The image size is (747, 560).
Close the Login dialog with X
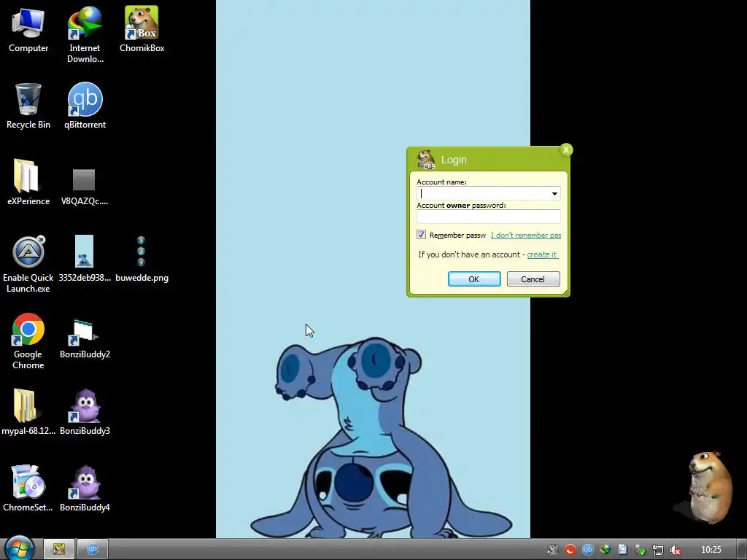point(566,150)
